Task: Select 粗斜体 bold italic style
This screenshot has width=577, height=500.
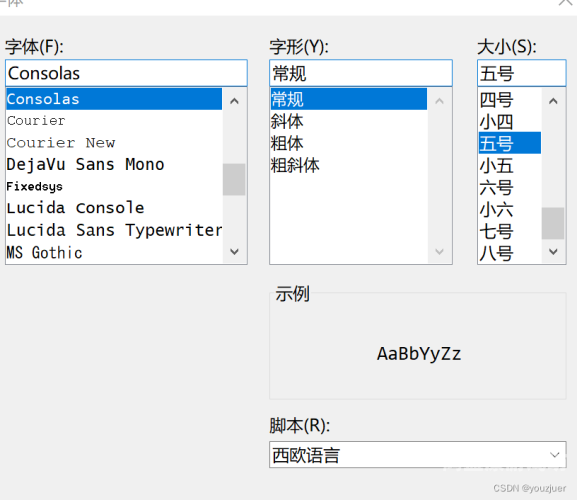Action: click(348, 165)
